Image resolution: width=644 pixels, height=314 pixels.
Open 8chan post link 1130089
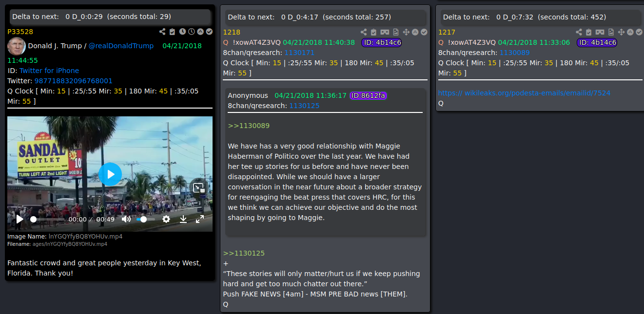(514, 53)
